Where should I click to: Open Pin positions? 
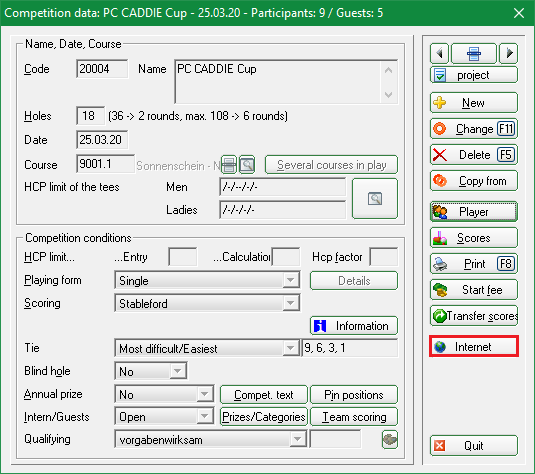point(354,394)
